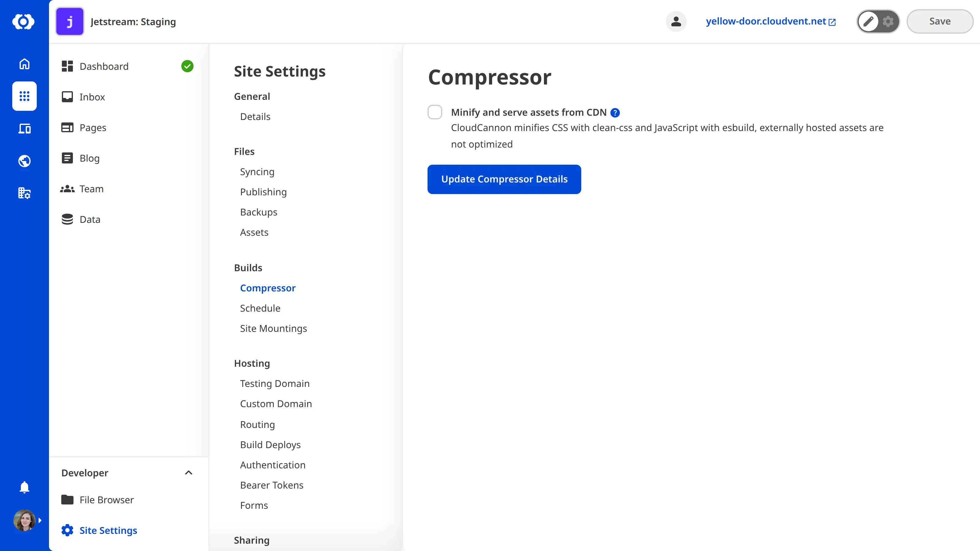Open notifications via the bell icon
This screenshot has height=551, width=980.
pos(24,487)
